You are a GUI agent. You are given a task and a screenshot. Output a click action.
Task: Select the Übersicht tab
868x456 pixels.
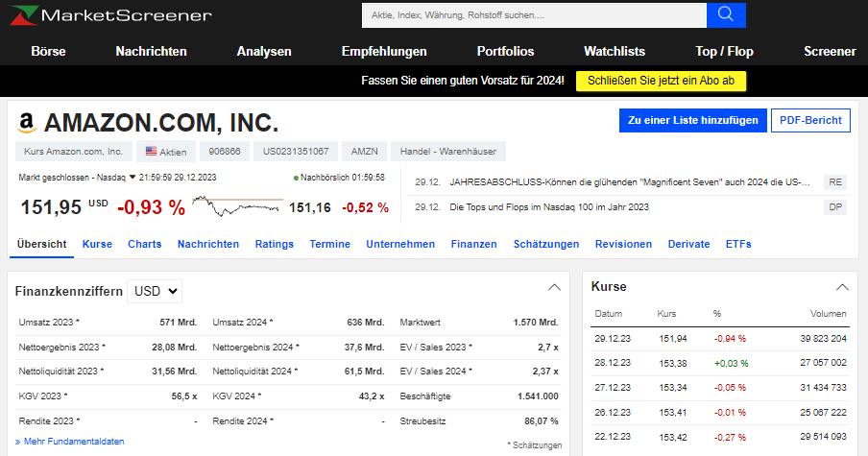point(41,244)
